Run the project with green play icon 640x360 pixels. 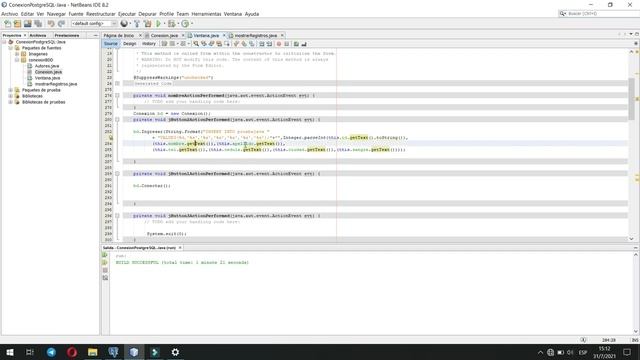coord(158,24)
